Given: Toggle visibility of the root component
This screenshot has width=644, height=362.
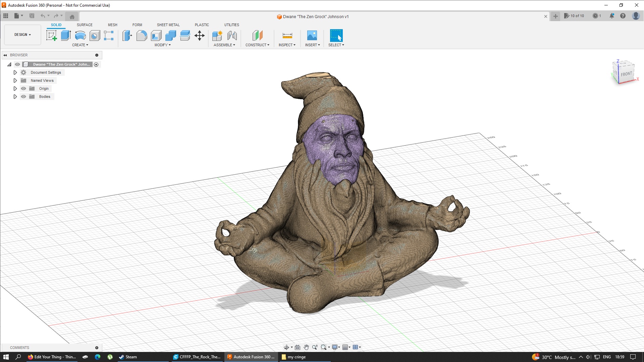Looking at the screenshot, I should click(17, 64).
